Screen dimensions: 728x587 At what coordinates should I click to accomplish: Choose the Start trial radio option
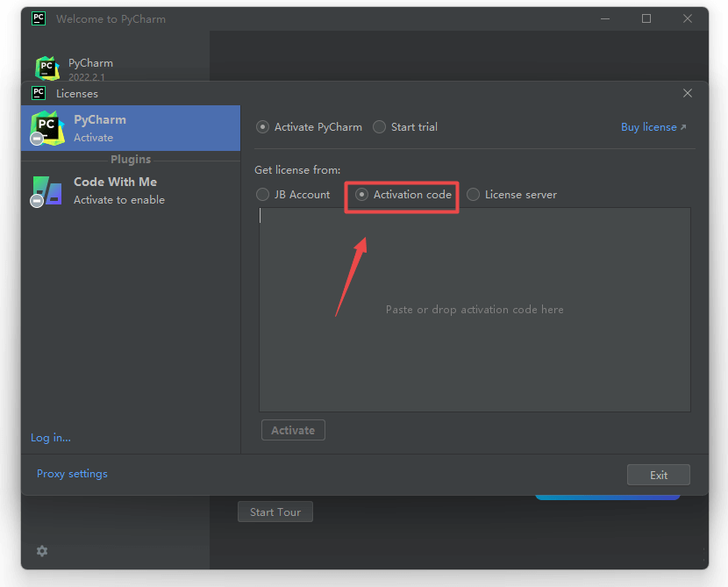click(380, 127)
